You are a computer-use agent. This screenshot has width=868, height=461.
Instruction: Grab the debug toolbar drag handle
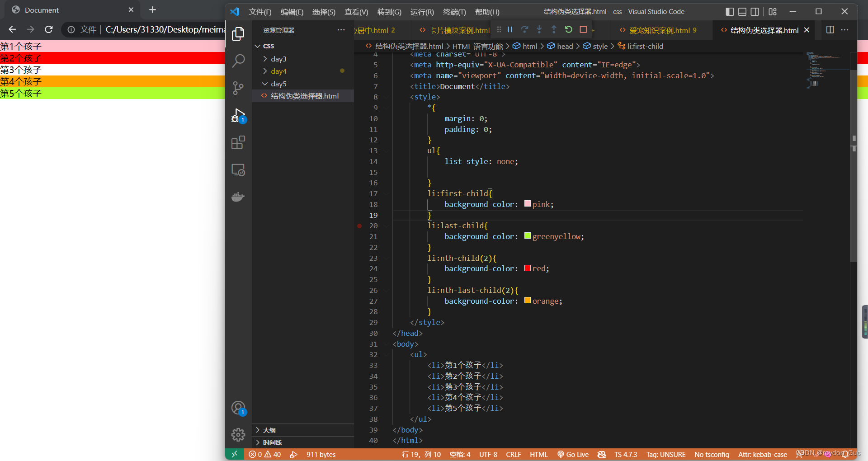(499, 29)
